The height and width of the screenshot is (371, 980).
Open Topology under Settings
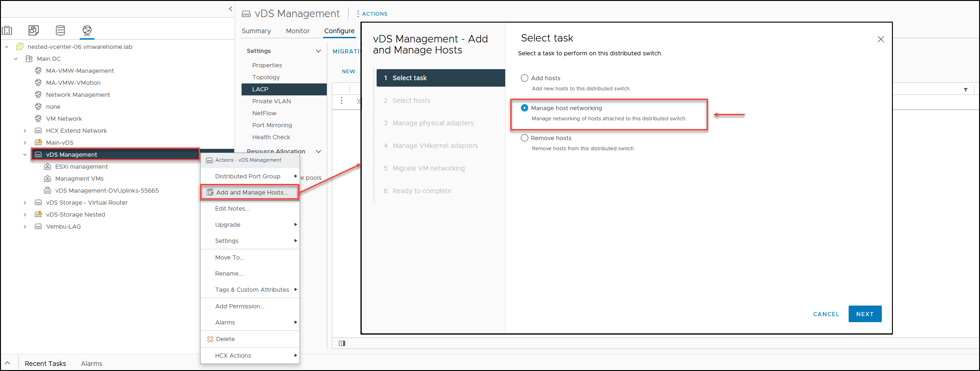(x=266, y=77)
